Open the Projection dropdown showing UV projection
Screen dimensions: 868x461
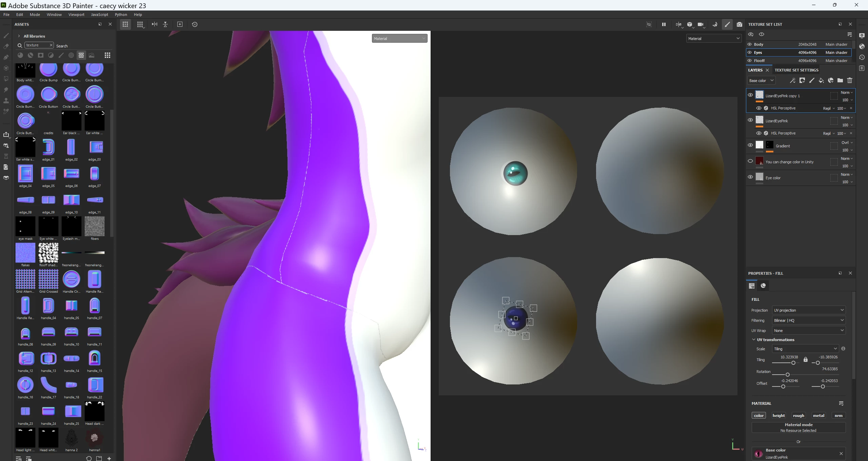tap(808, 310)
